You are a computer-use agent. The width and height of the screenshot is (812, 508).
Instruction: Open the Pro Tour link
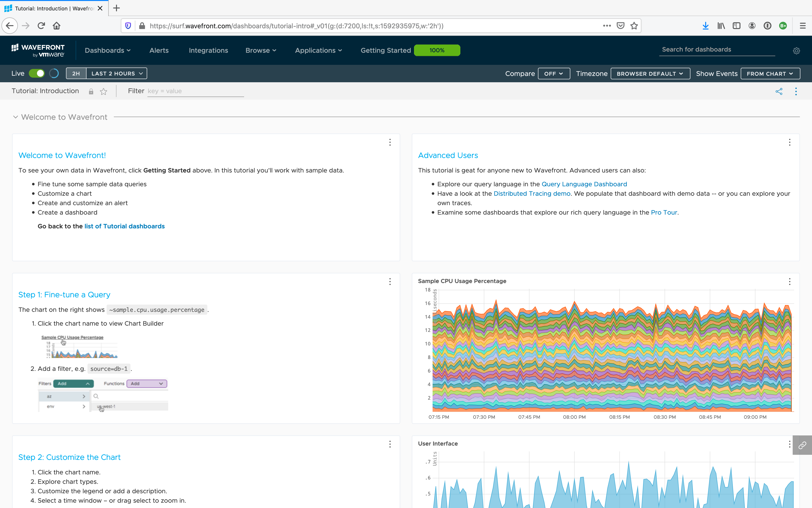point(664,212)
